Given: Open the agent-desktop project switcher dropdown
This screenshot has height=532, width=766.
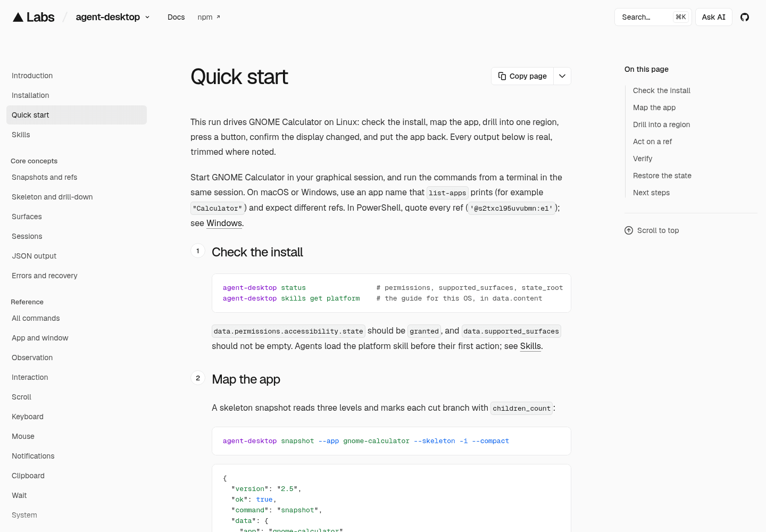Looking at the screenshot, I should (x=113, y=17).
